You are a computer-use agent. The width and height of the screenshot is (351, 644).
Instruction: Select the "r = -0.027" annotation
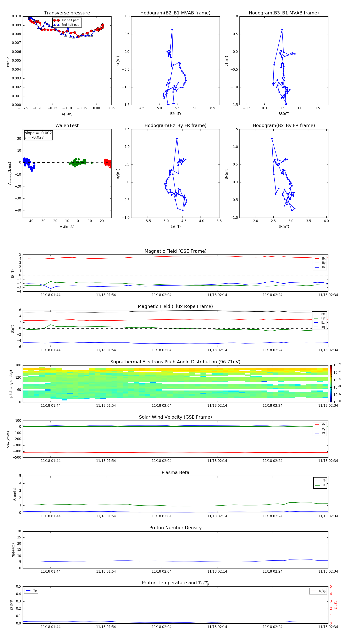[35, 137]
